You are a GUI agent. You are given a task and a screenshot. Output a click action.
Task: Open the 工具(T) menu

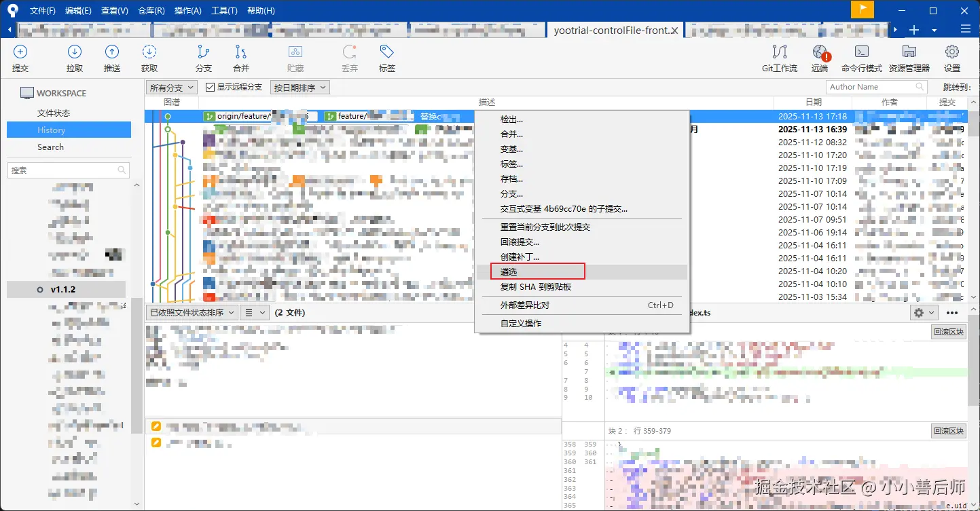224,10
